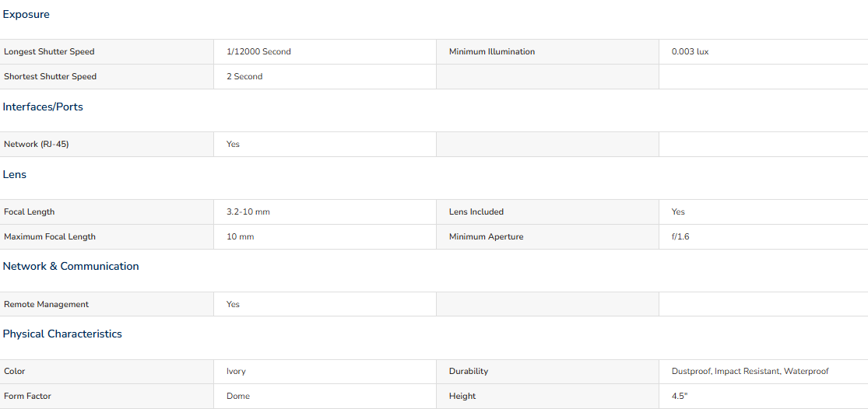Click the Longest Shutter Speed label
This screenshot has width=868, height=409.
49,52
